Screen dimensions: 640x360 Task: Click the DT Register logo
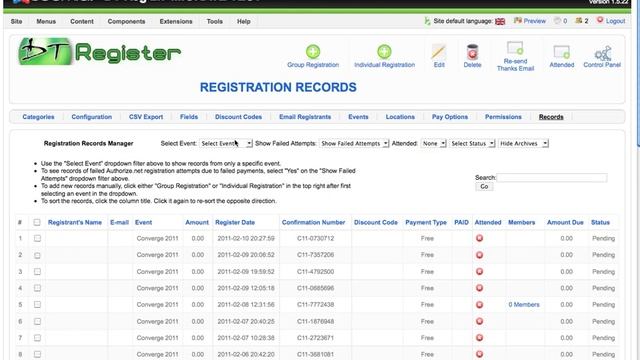100,52
